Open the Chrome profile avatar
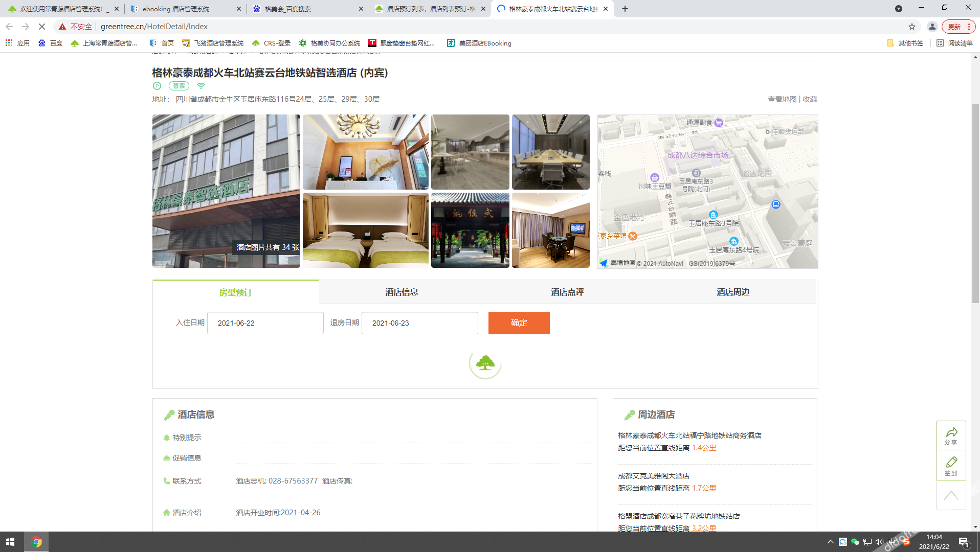The image size is (980, 552). click(x=932, y=27)
